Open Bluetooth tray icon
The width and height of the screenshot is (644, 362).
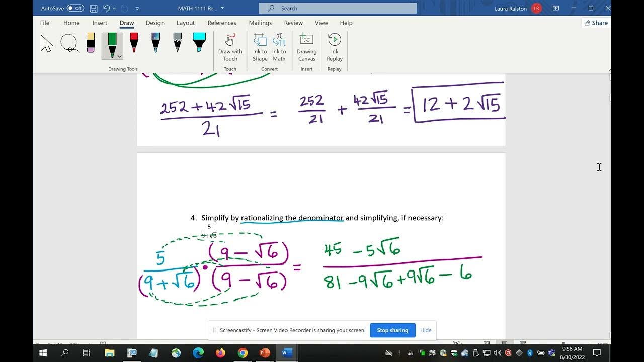coord(530,353)
